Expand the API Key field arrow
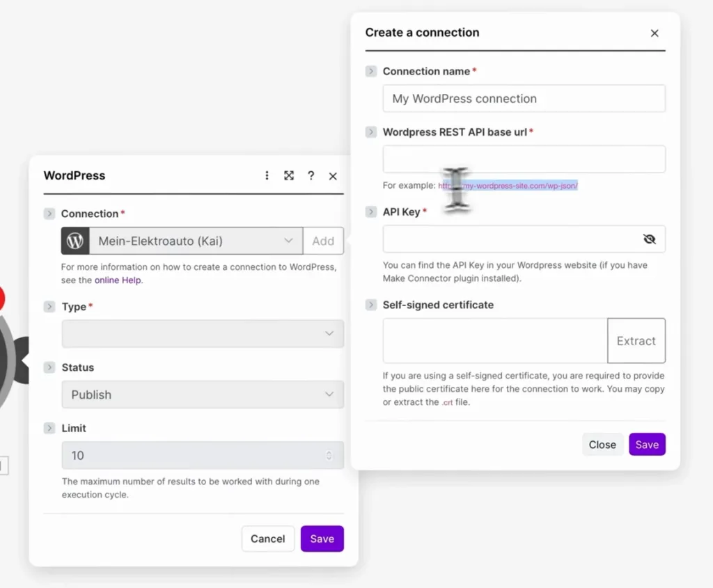 [370, 212]
